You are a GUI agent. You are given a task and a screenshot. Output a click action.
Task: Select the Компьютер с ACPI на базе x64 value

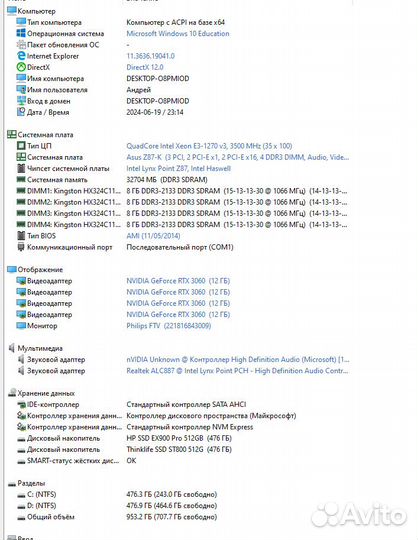point(176,22)
